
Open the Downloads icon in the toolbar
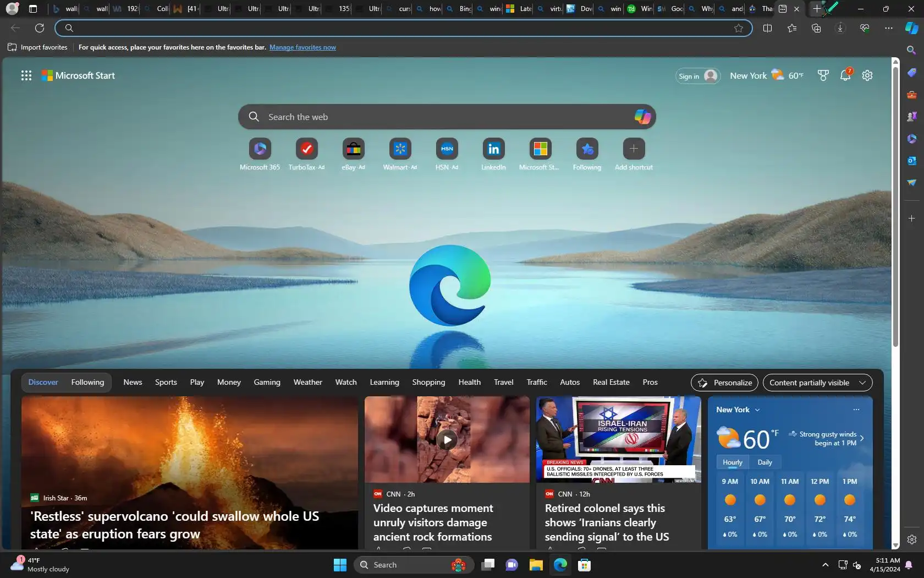(x=840, y=28)
